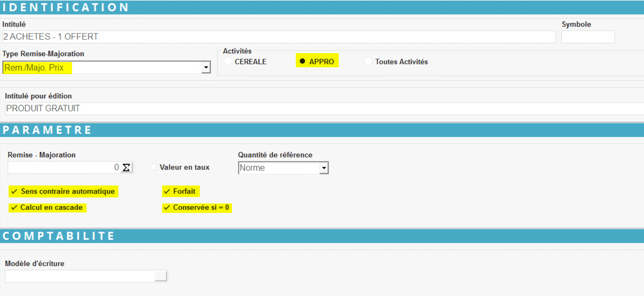The image size is (644, 296).
Task: Choose the Toutes Activités radio option
Action: click(368, 62)
